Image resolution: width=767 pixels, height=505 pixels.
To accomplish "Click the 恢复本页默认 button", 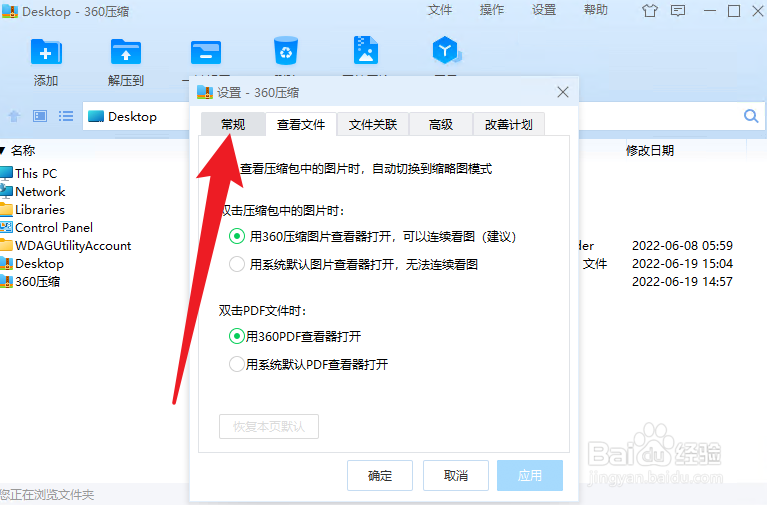I will point(269,427).
